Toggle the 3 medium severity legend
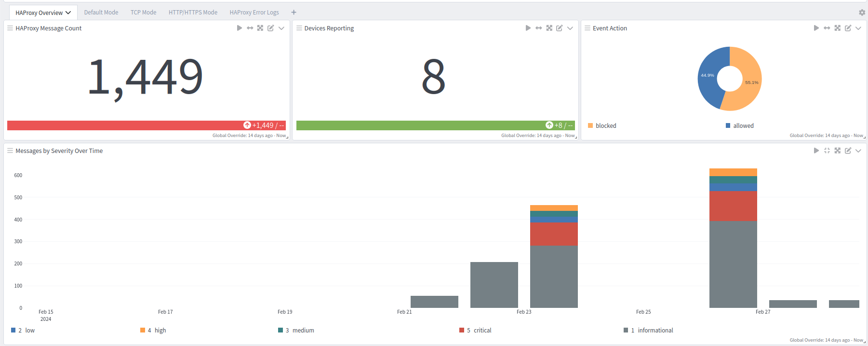 (296, 330)
